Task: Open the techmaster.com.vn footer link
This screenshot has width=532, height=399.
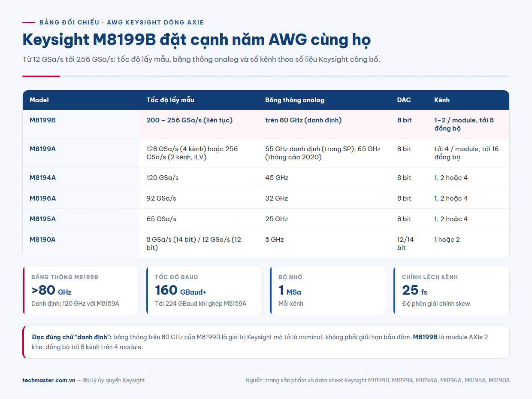Action: click(x=49, y=380)
